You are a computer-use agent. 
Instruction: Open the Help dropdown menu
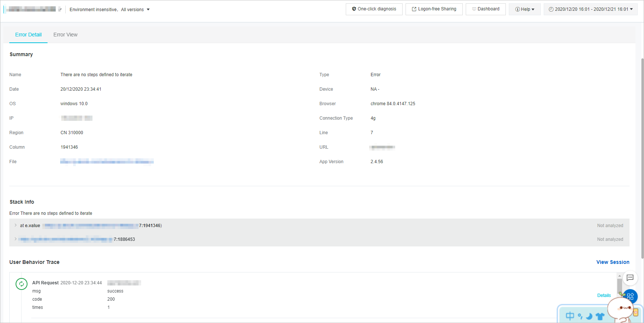click(525, 9)
